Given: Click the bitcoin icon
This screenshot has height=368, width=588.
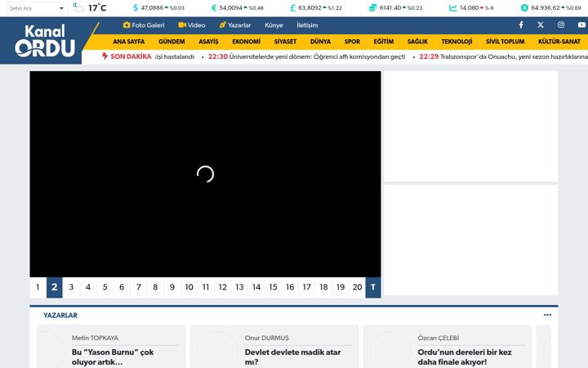Looking at the screenshot, I should coord(524,8).
